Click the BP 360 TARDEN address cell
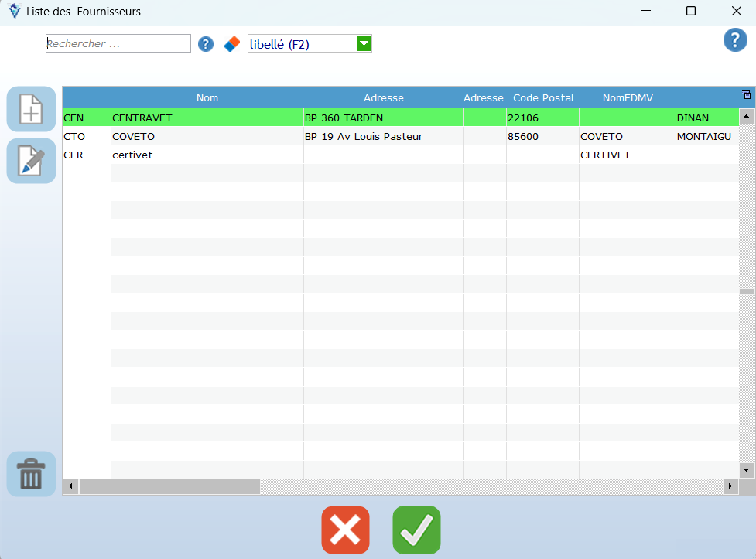756x559 pixels. click(383, 118)
